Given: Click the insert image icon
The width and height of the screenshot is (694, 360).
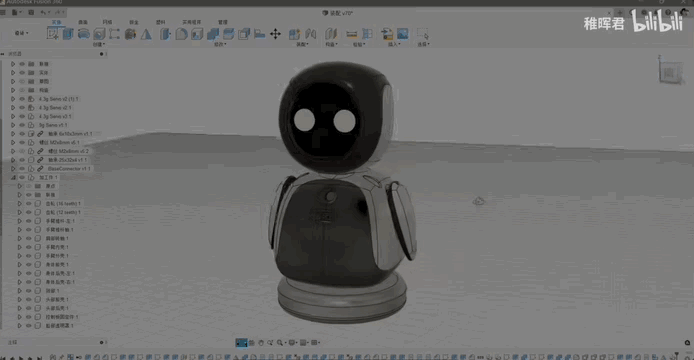Looking at the screenshot, I should [403, 34].
